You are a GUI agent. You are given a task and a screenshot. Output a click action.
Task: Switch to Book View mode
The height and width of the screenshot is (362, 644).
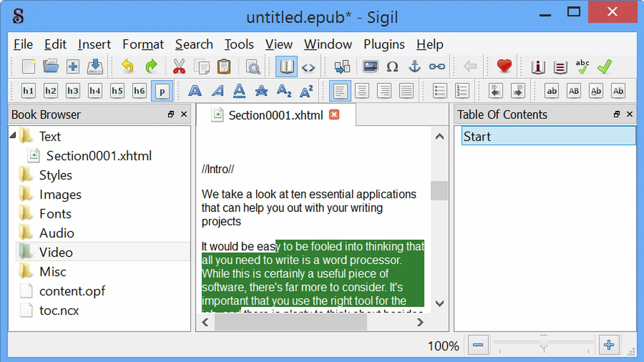click(x=286, y=67)
